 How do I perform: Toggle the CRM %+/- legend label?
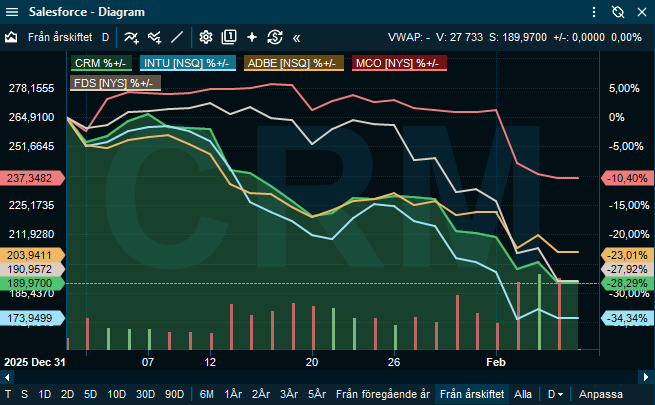click(100, 63)
